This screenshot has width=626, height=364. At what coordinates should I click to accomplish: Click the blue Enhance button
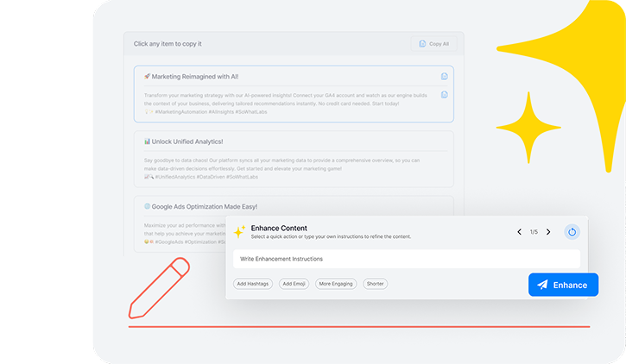point(563,285)
